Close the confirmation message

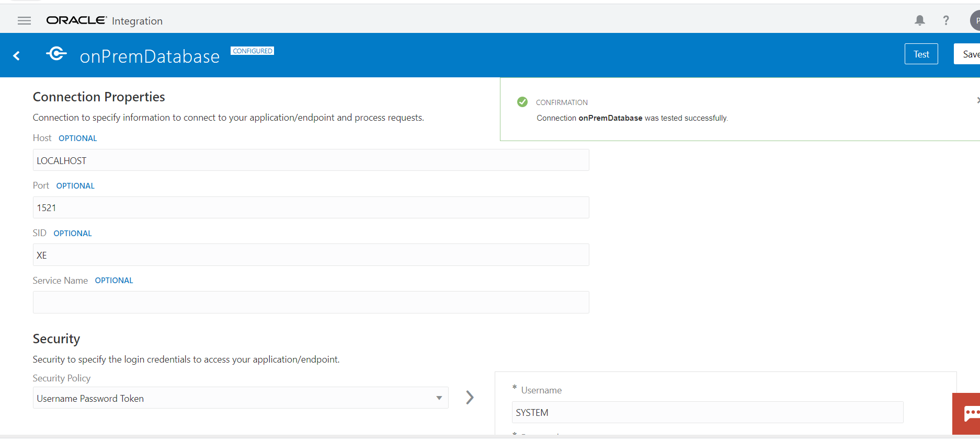point(977,100)
